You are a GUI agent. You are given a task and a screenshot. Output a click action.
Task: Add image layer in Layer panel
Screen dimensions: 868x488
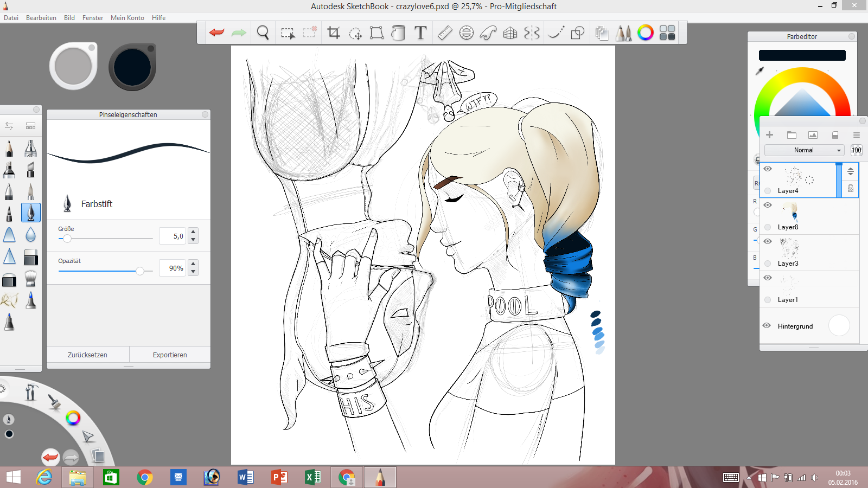tap(813, 135)
